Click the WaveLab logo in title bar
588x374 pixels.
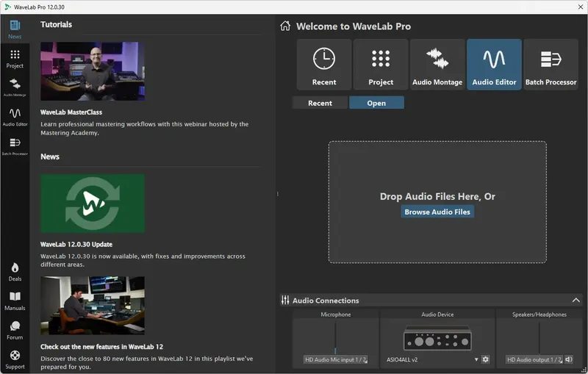click(7, 7)
